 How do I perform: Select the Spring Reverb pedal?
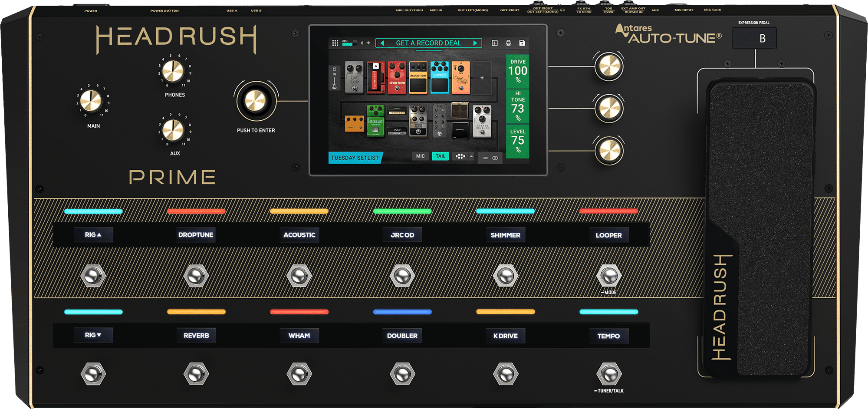(x=418, y=121)
